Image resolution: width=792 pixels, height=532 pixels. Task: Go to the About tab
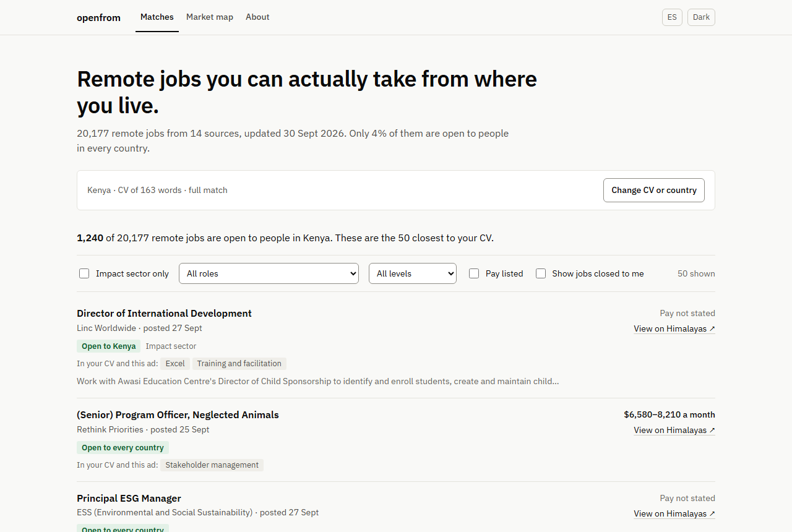coord(257,17)
